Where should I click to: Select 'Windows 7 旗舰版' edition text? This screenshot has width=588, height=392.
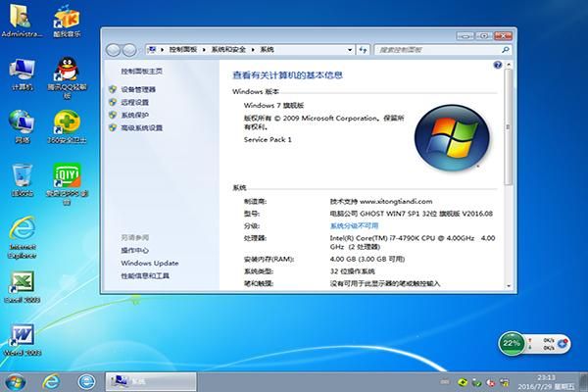273,106
